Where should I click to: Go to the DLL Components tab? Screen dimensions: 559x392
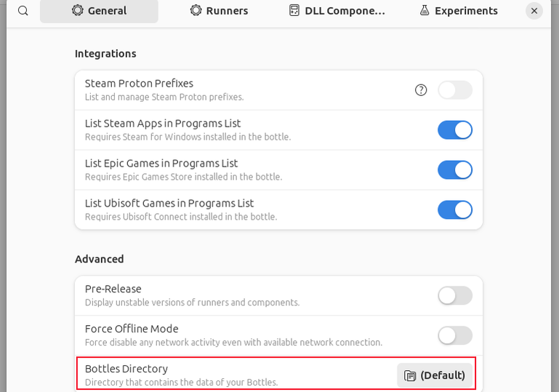pos(337,11)
